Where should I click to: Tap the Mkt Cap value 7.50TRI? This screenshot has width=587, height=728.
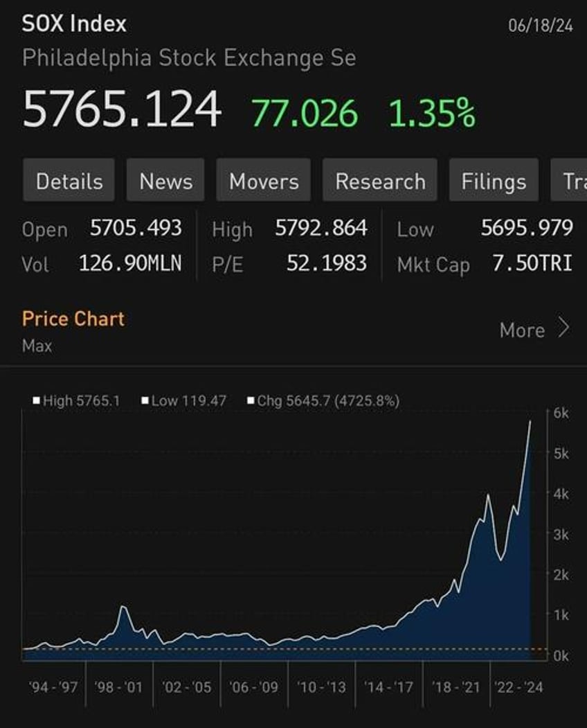point(533,263)
